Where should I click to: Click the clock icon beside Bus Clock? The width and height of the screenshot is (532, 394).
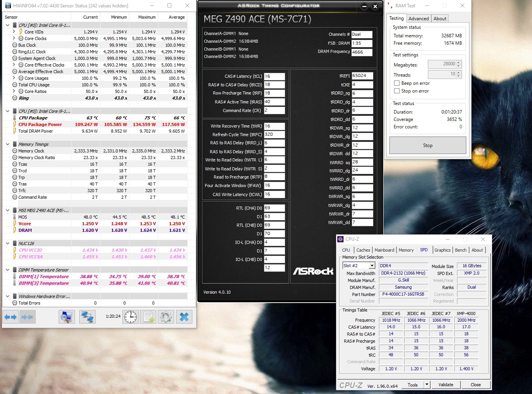click(x=15, y=45)
